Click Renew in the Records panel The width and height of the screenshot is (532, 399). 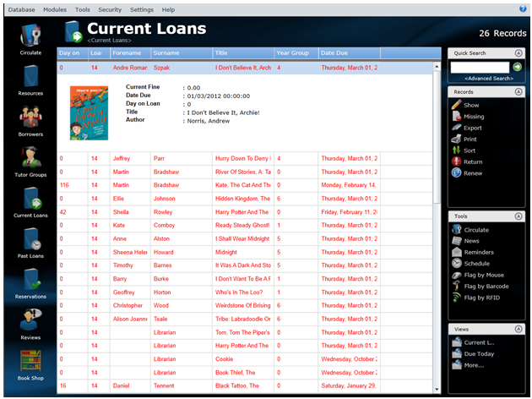pos(473,172)
